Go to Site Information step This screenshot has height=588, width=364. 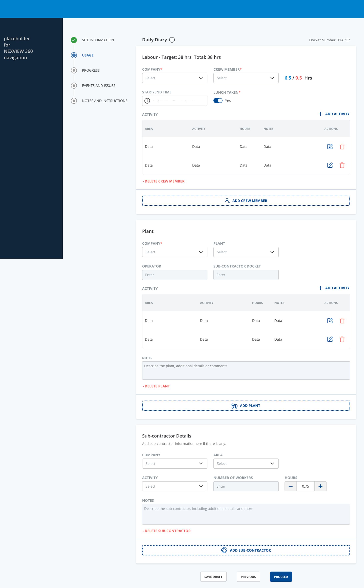point(98,40)
